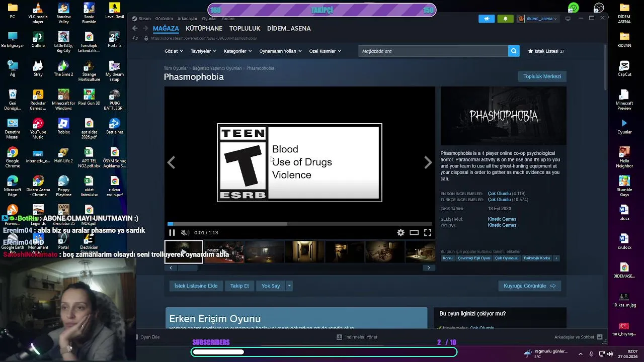This screenshot has width=644, height=362.
Task: Seek in the trailer progress bar
Action: pyautogui.click(x=300, y=224)
